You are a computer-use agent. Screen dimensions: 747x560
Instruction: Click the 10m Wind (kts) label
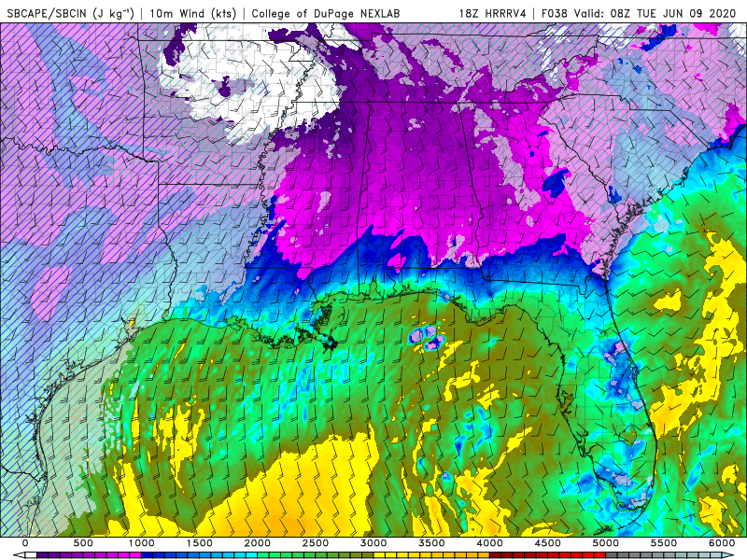click(192, 13)
